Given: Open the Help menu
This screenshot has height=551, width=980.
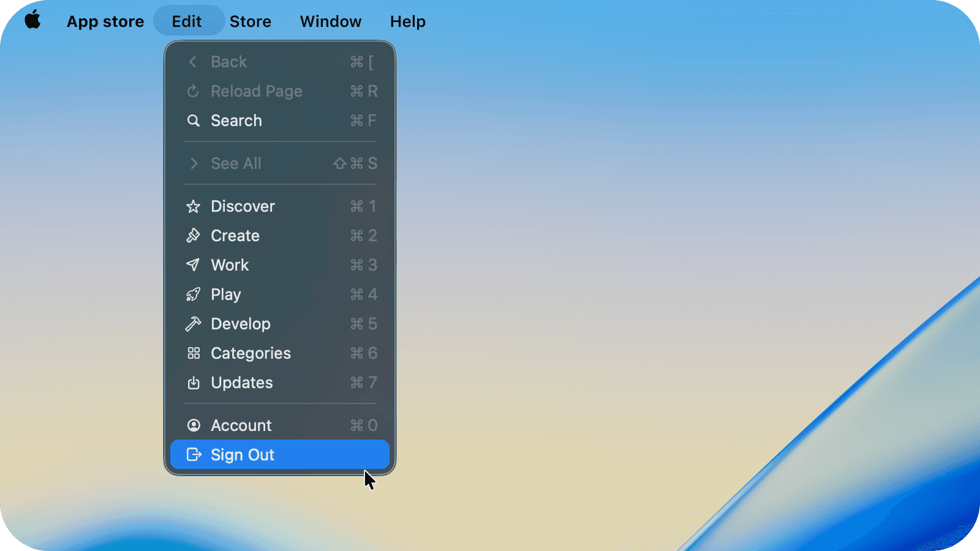Looking at the screenshot, I should pyautogui.click(x=408, y=21).
